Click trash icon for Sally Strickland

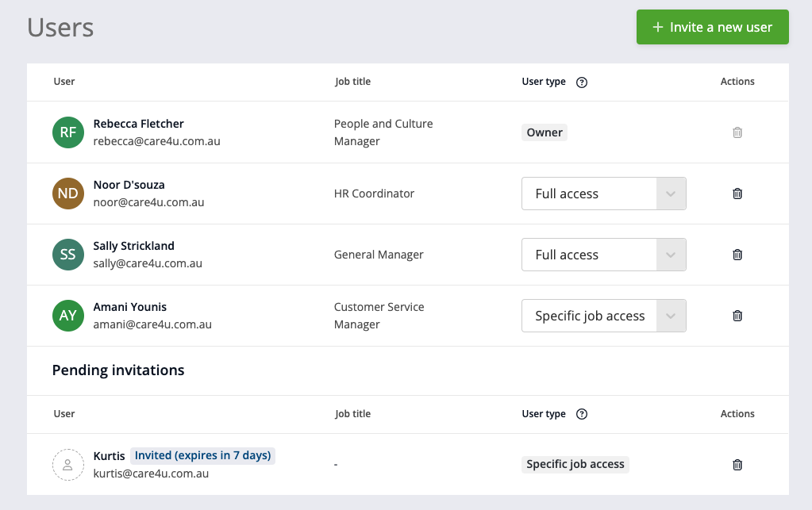(737, 255)
